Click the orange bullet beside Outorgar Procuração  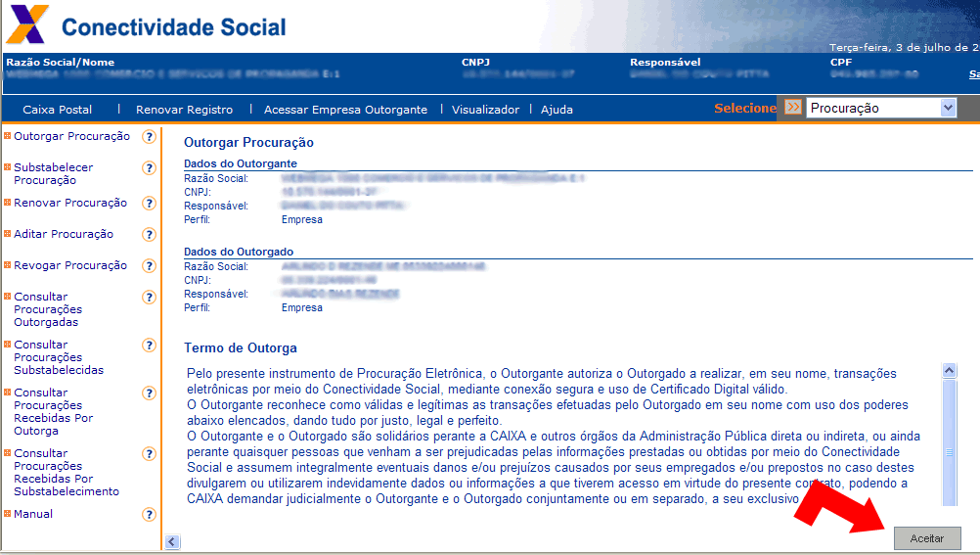coord(8,136)
